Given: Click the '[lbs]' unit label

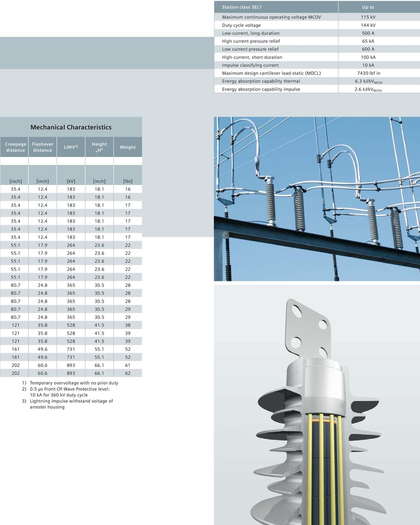Looking at the screenshot, I should coord(128,181).
